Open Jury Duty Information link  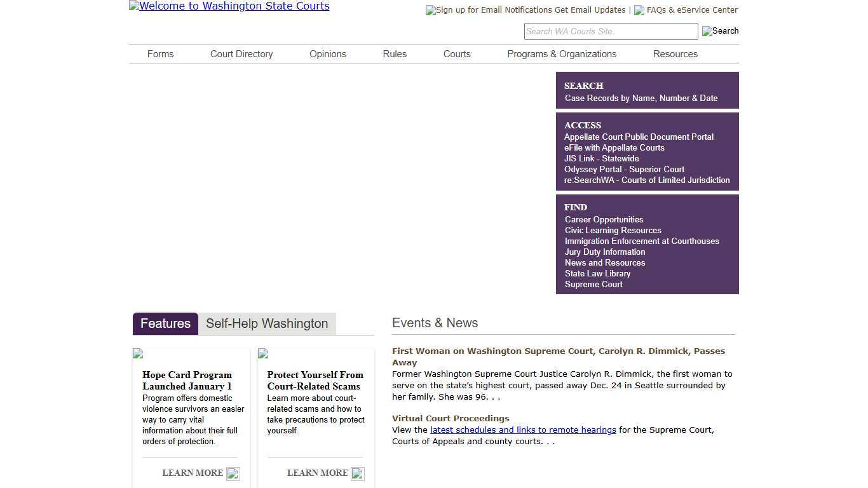coord(605,252)
